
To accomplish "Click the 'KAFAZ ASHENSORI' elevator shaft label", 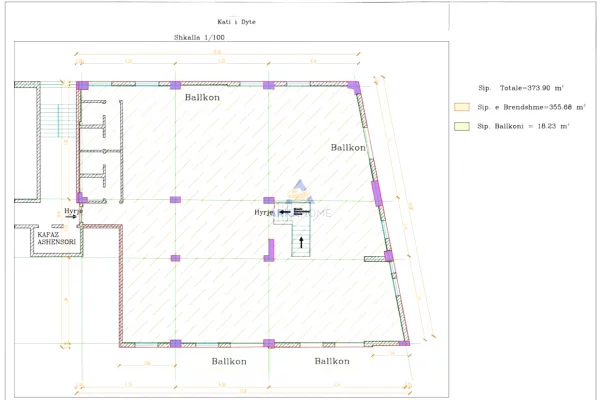I will pyautogui.click(x=56, y=238).
